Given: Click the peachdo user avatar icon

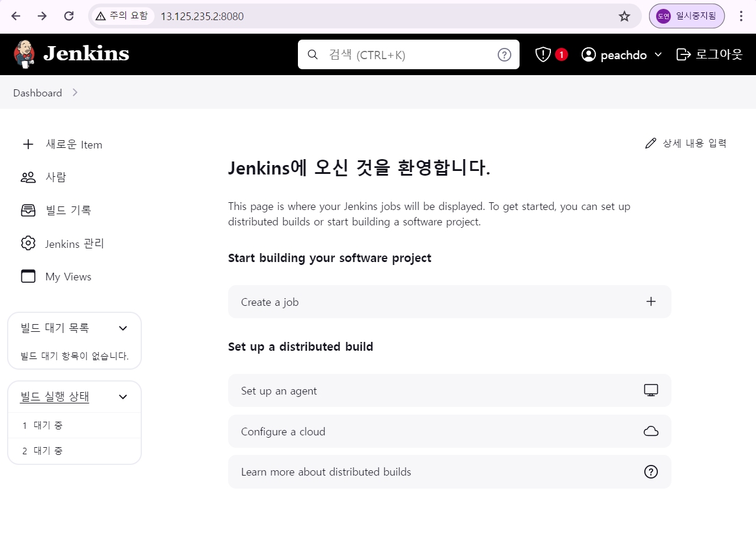Looking at the screenshot, I should 588,54.
